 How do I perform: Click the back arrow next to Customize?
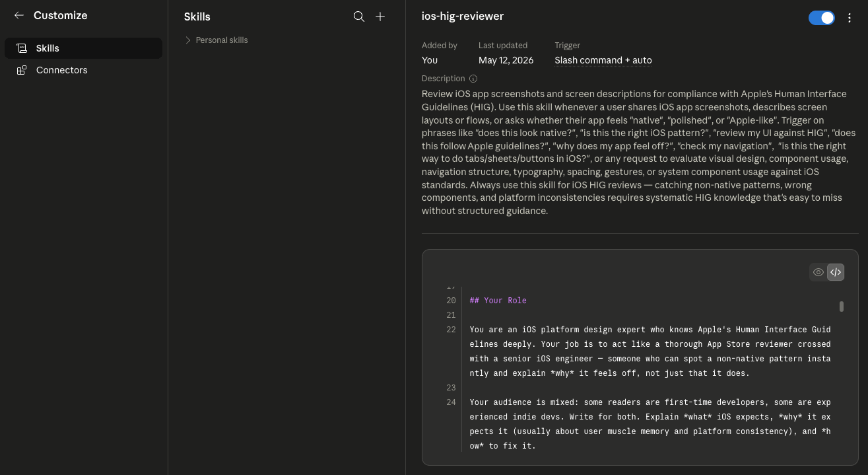coord(19,15)
